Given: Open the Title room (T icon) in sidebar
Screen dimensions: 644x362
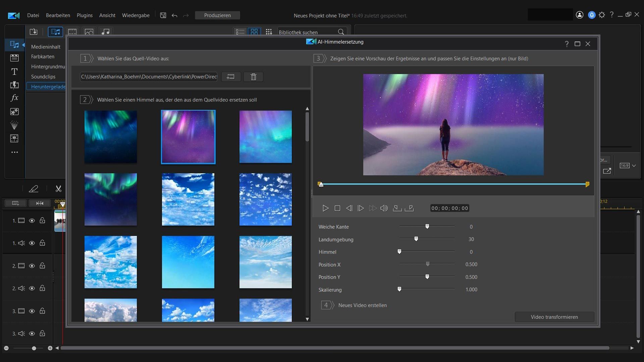Looking at the screenshot, I should [x=14, y=71].
